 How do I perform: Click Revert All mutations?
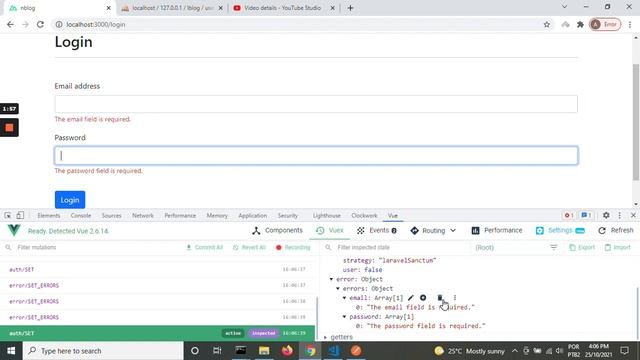tap(249, 247)
